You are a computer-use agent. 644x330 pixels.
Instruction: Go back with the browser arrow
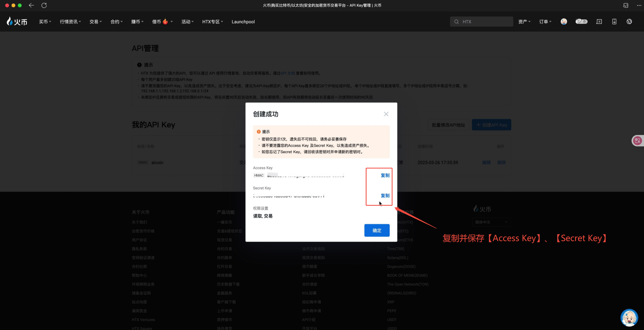coord(31,5)
